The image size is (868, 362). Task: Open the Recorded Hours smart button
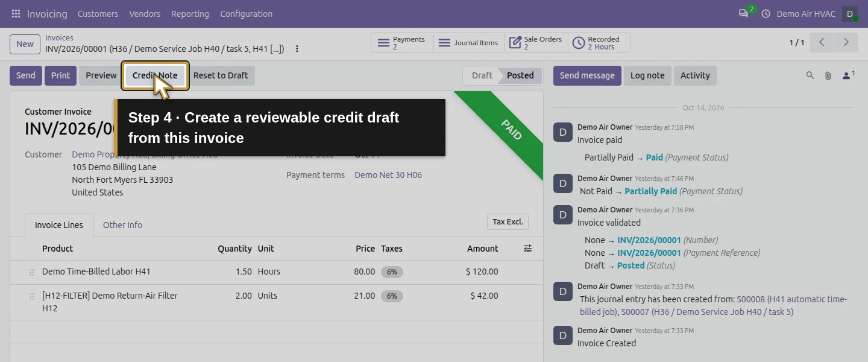599,43
